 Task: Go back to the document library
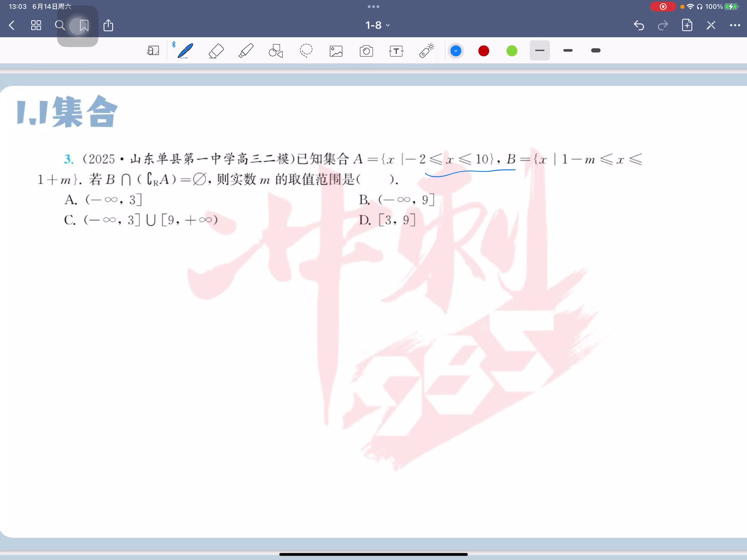pyautogui.click(x=12, y=26)
